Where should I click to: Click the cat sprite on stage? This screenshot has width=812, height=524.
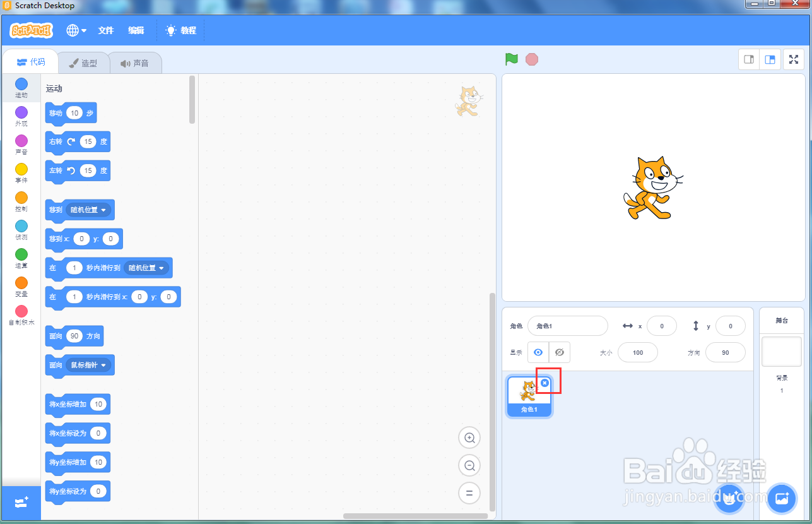[x=653, y=188]
